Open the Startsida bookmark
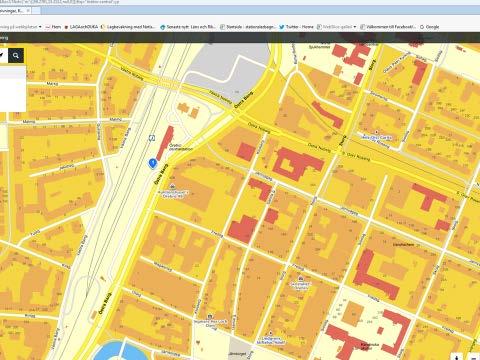Screen dimensions: 480x360 pos(247,27)
